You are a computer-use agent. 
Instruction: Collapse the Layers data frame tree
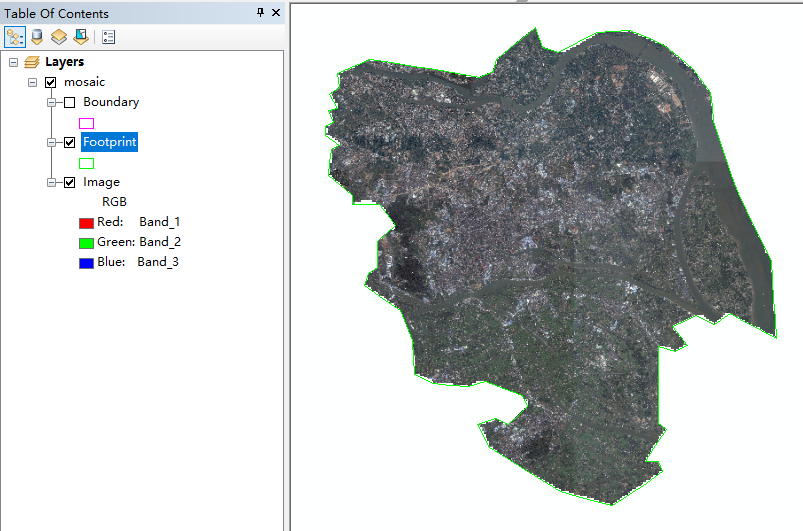pyautogui.click(x=13, y=62)
